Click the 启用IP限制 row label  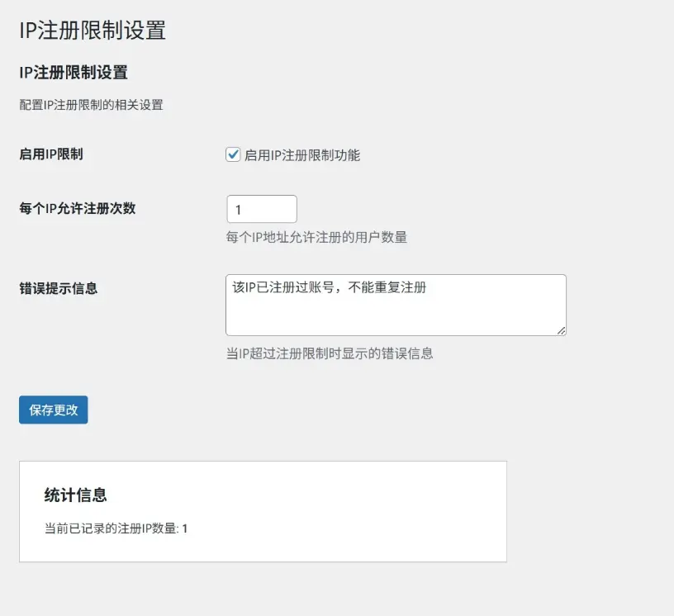(51, 154)
